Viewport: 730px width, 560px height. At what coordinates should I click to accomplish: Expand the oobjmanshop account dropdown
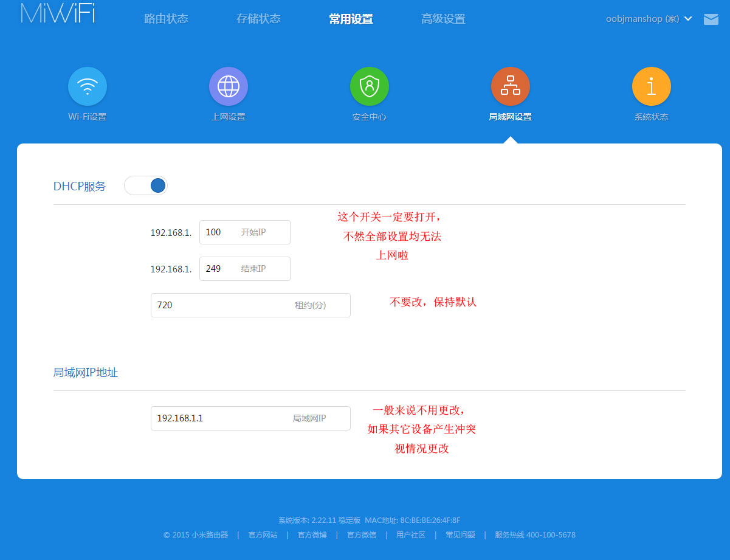pyautogui.click(x=649, y=19)
